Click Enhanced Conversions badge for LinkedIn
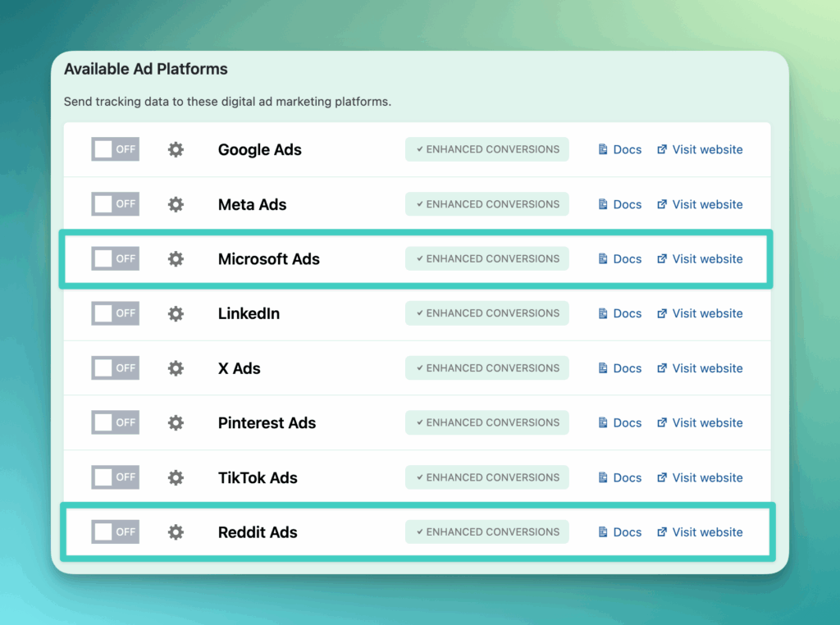 click(x=487, y=312)
